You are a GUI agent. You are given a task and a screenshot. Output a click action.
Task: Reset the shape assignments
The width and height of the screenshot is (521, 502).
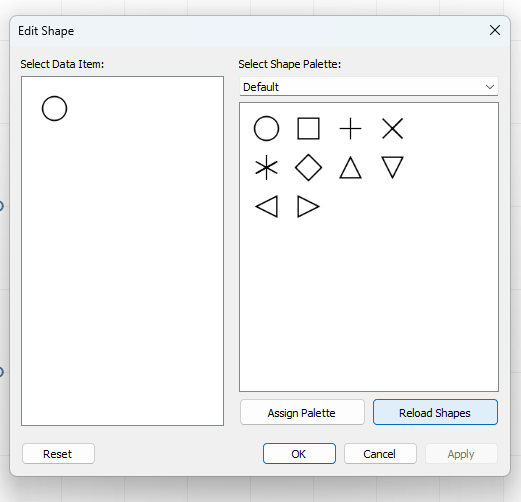[58, 454]
